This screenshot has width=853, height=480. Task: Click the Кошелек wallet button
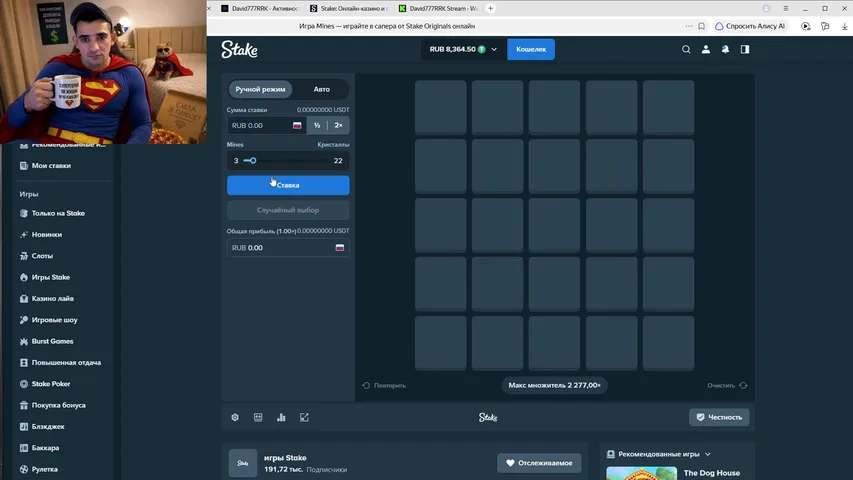coord(531,50)
